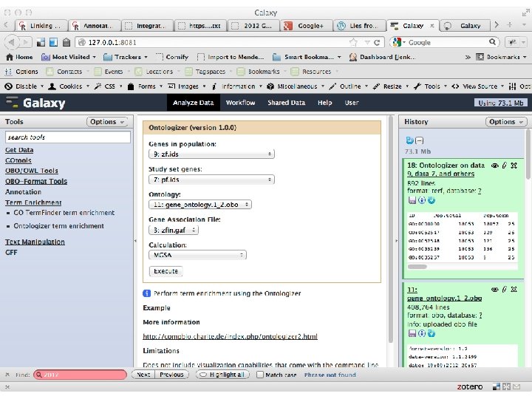Expand the Trackers bookmark folder

(125, 57)
